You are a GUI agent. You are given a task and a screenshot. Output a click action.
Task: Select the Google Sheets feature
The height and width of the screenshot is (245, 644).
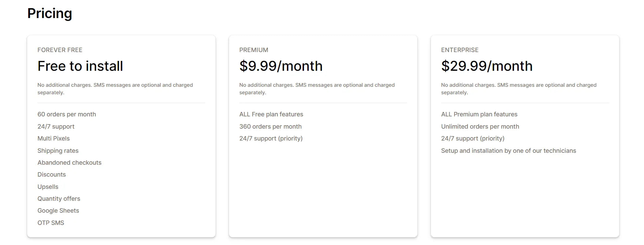tap(58, 211)
